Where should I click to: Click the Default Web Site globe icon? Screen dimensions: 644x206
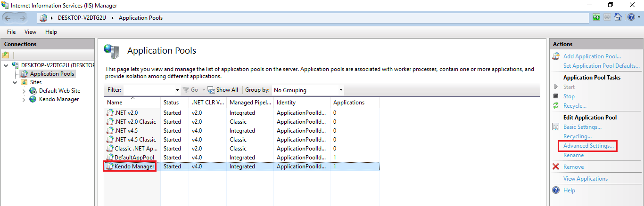point(33,91)
